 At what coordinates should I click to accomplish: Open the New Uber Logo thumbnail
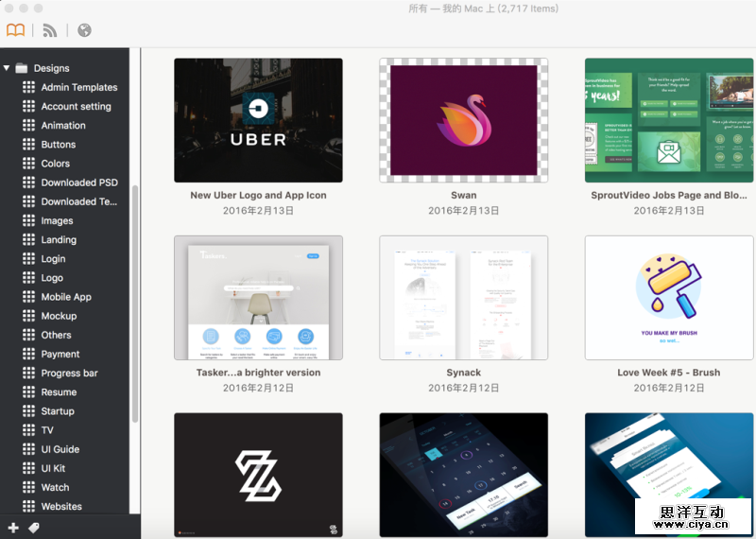(x=258, y=120)
